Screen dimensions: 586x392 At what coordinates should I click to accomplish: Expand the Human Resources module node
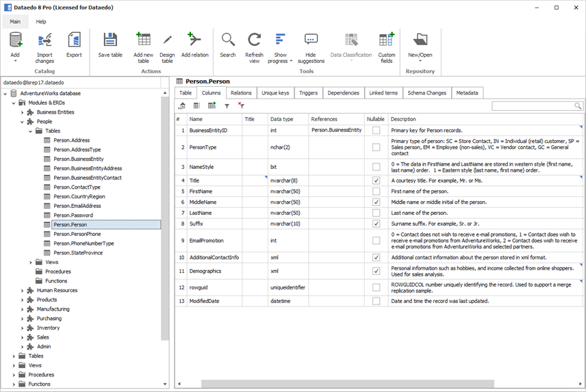(x=22, y=290)
